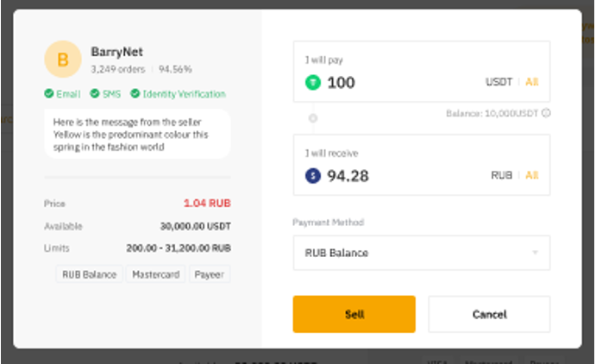Click the green USDT coin icon

tap(313, 83)
